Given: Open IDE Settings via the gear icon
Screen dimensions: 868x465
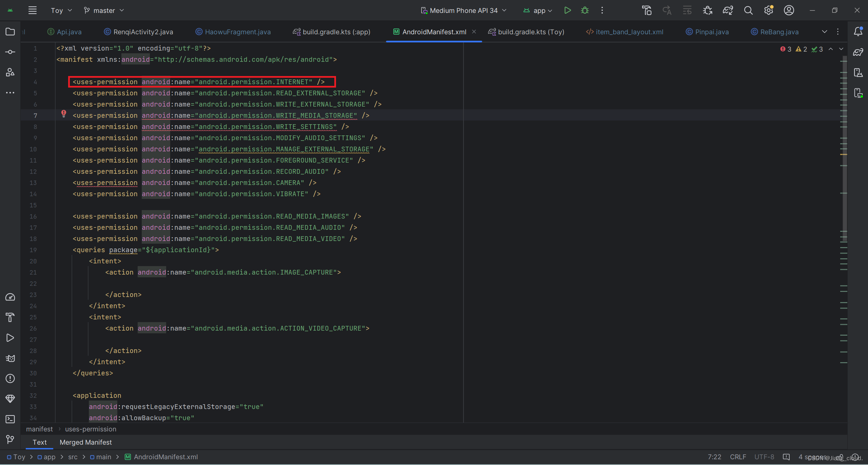Looking at the screenshot, I should pyautogui.click(x=768, y=10).
